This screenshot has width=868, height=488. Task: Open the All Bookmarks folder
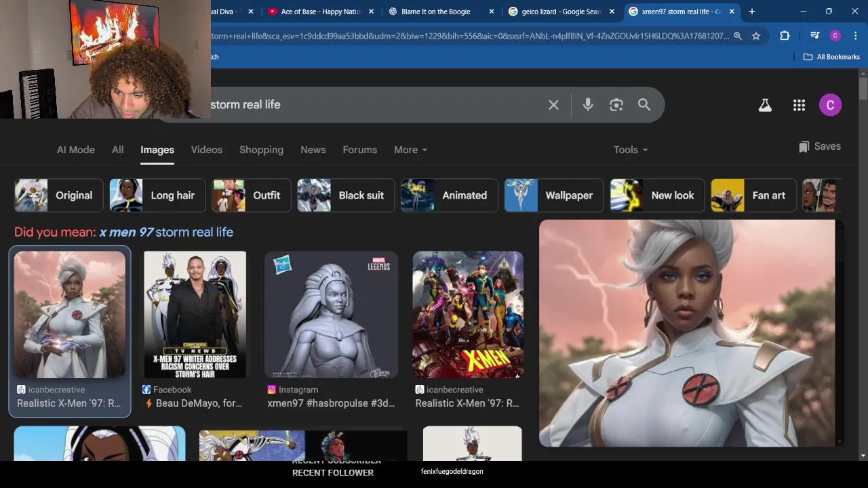pos(831,57)
